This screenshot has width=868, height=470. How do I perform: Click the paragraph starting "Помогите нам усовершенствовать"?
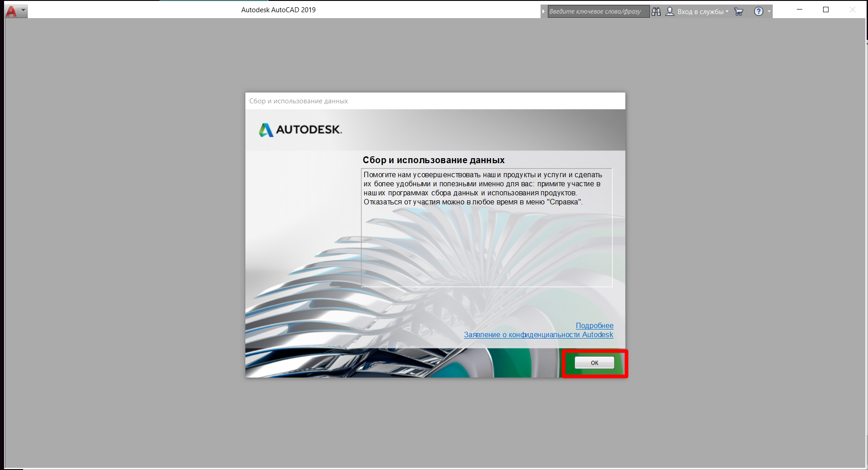tap(483, 188)
